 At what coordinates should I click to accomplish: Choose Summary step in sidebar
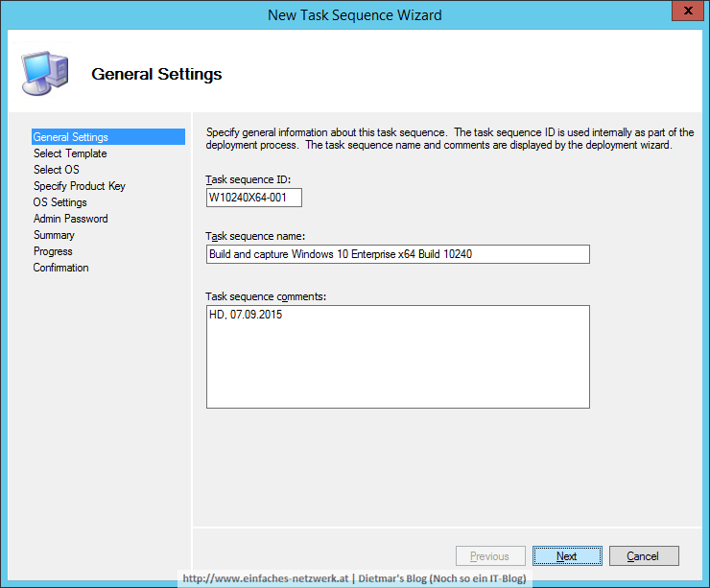point(54,235)
